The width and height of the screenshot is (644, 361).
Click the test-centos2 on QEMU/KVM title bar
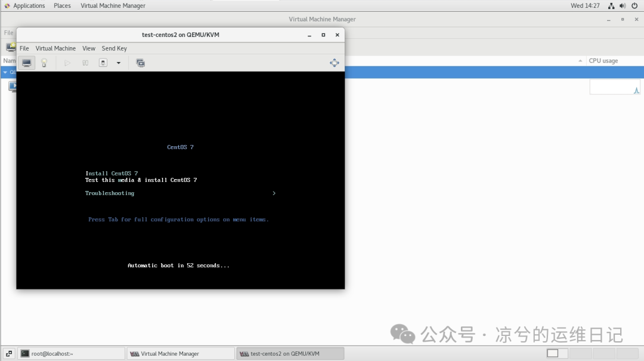[180, 35]
